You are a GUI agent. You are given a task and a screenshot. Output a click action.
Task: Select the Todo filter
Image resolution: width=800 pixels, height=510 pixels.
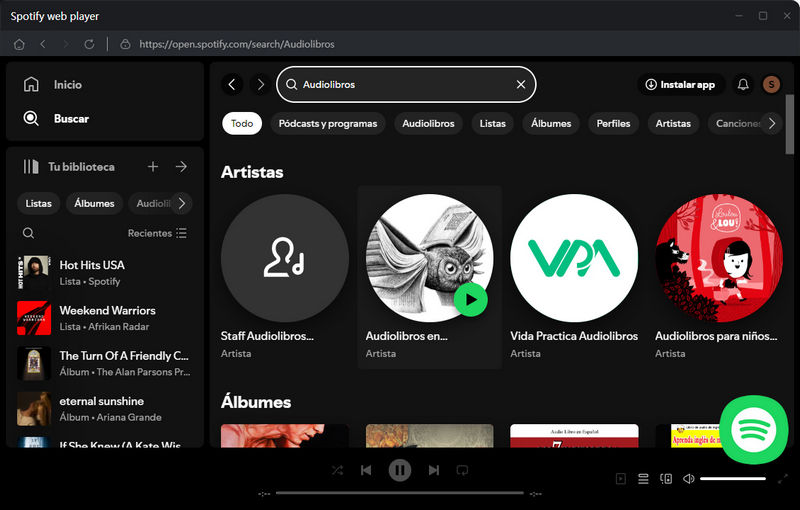242,123
